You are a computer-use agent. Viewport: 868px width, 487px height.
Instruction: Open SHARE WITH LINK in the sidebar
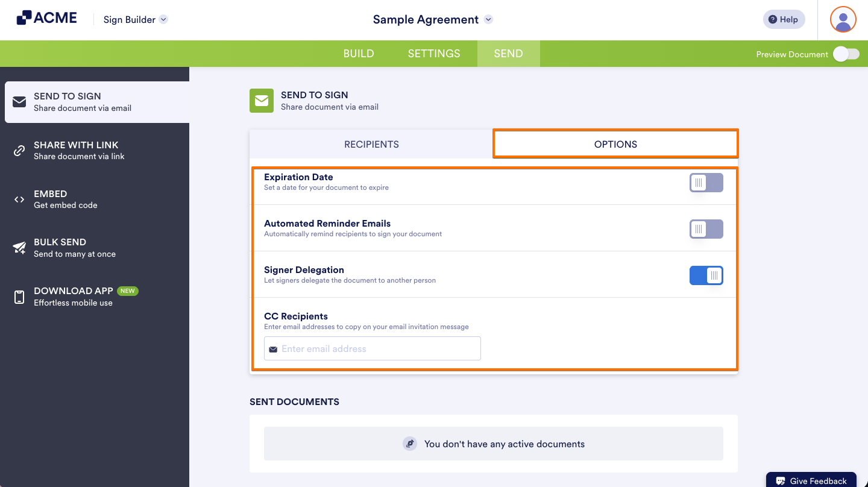click(x=95, y=151)
